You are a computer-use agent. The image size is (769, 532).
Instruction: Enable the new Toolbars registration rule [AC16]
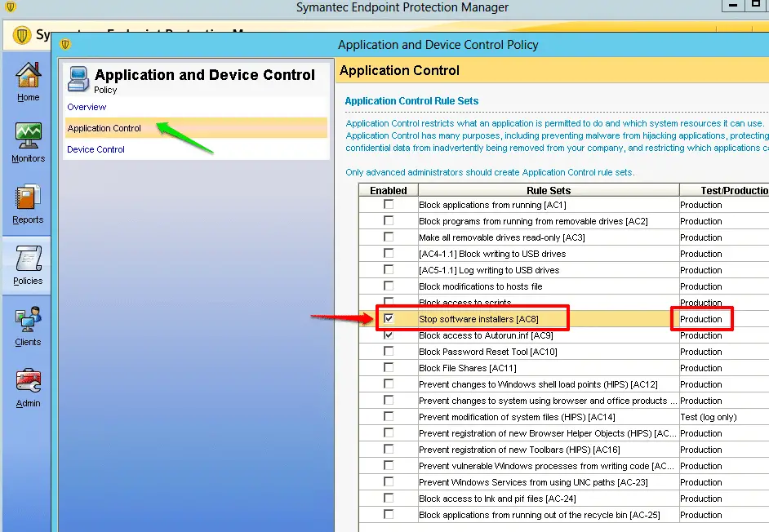point(389,449)
